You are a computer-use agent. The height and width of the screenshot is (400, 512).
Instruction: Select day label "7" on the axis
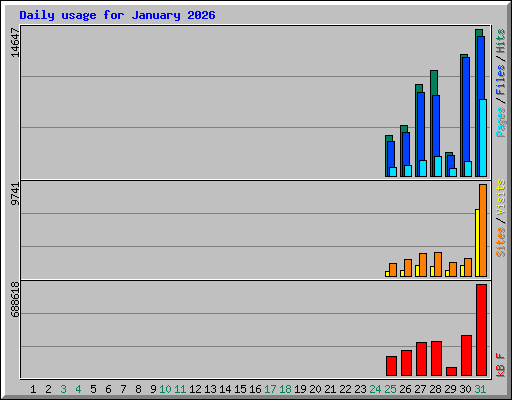pyautogui.click(x=123, y=389)
